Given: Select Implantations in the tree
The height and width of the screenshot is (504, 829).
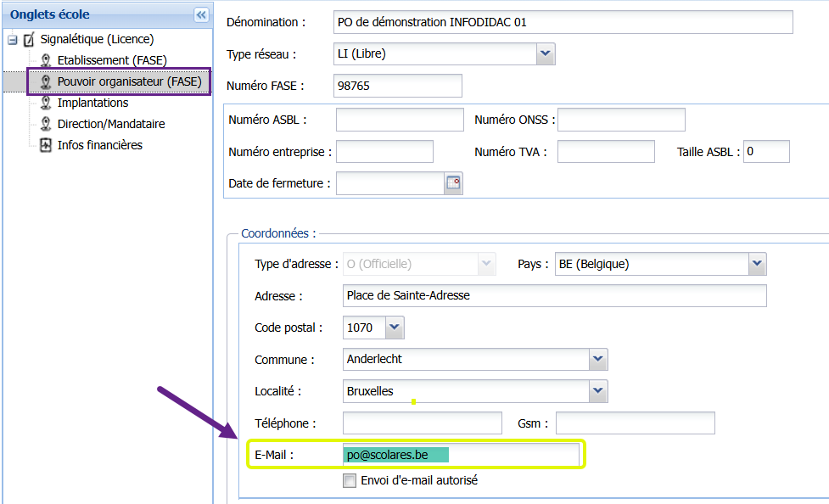Looking at the screenshot, I should tap(92, 103).
